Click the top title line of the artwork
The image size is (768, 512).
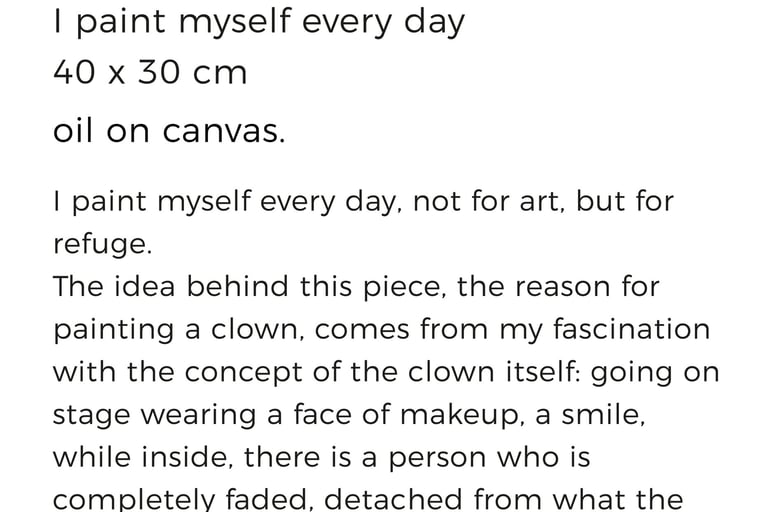[259, 24]
